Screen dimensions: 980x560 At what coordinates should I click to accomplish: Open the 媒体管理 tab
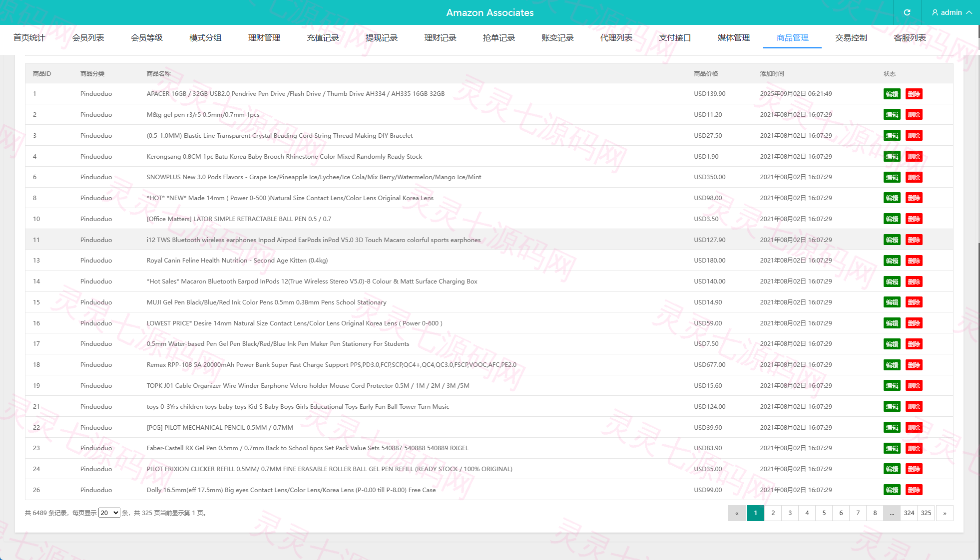point(734,38)
